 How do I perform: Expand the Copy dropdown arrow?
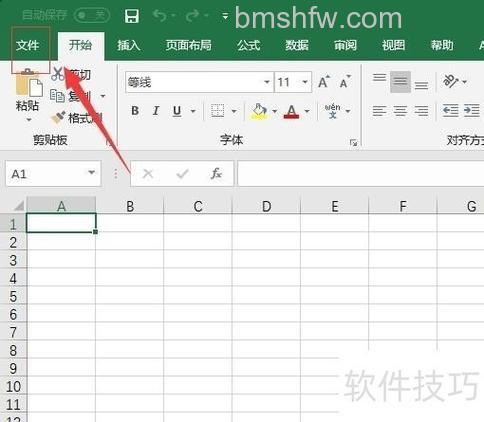103,96
